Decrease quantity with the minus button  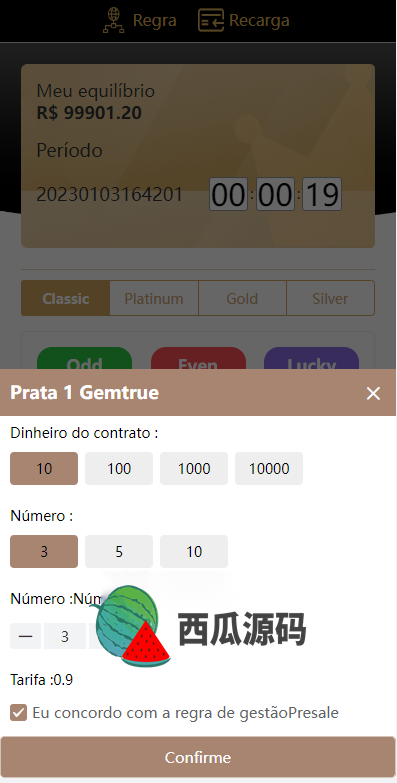tap(25, 636)
